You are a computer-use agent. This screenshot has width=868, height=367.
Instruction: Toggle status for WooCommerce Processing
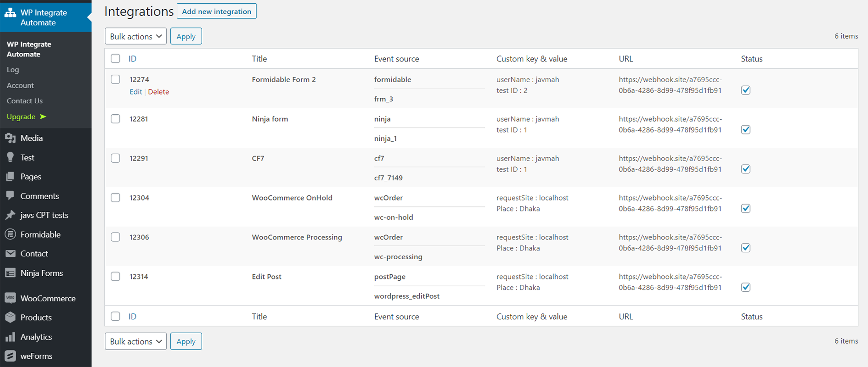(x=746, y=248)
